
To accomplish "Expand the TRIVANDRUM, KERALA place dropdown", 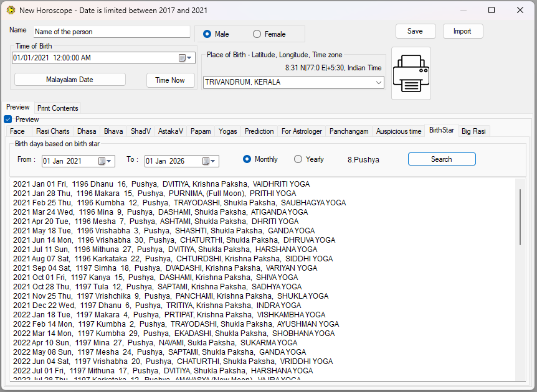I will [378, 82].
